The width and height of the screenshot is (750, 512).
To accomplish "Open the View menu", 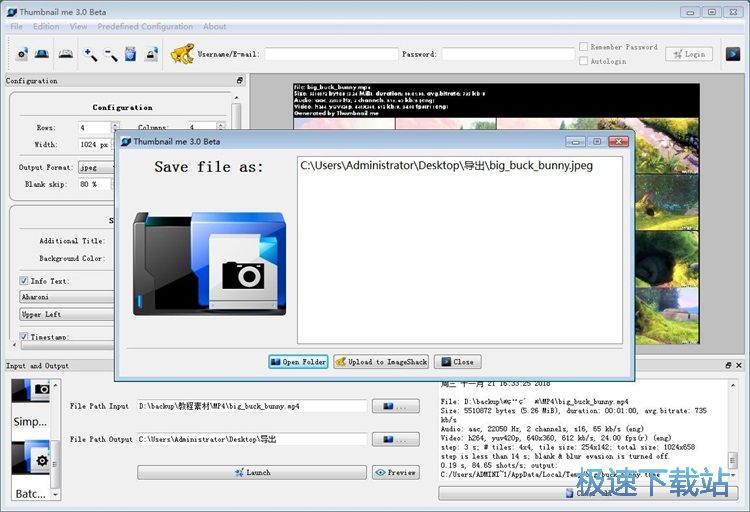I will [x=78, y=26].
